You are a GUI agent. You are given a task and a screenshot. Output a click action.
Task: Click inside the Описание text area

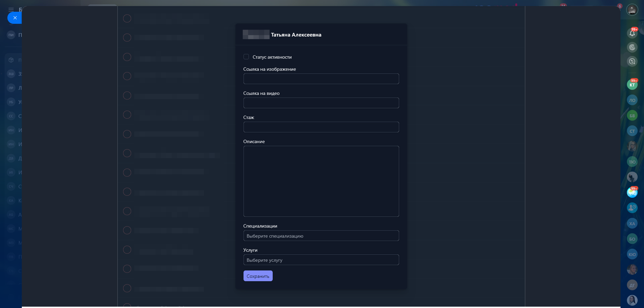point(321,181)
